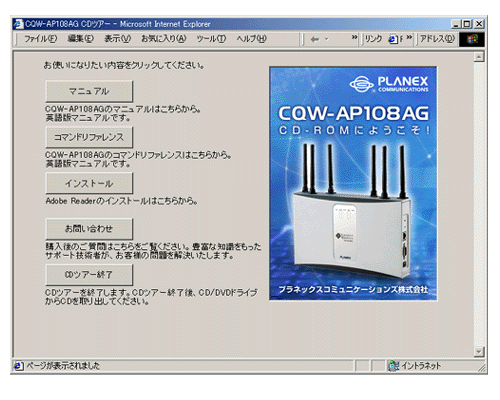Click the Internet Explorer icon in title bar
This screenshot has width=500, height=400.
tap(19, 24)
